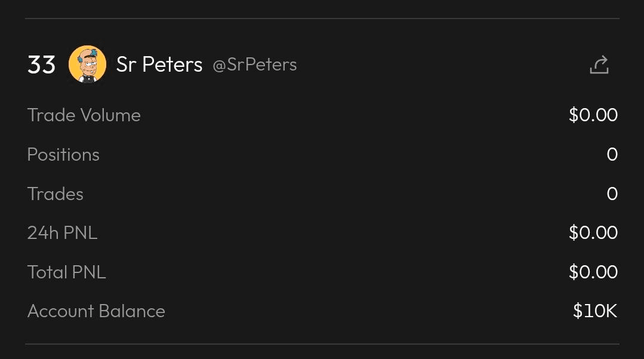Select the rank number 33

[41, 65]
